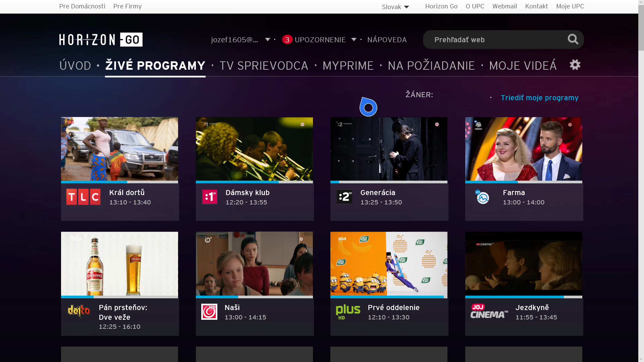Click the Dvojka :2 channel logo
This screenshot has height=362, width=644.
pos(344,197)
